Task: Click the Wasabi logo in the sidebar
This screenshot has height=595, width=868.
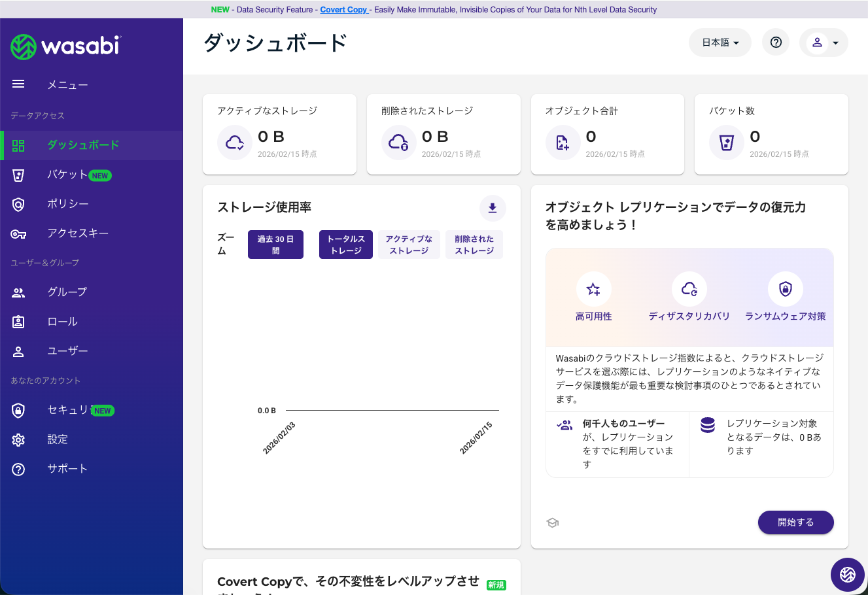Action: [65, 46]
